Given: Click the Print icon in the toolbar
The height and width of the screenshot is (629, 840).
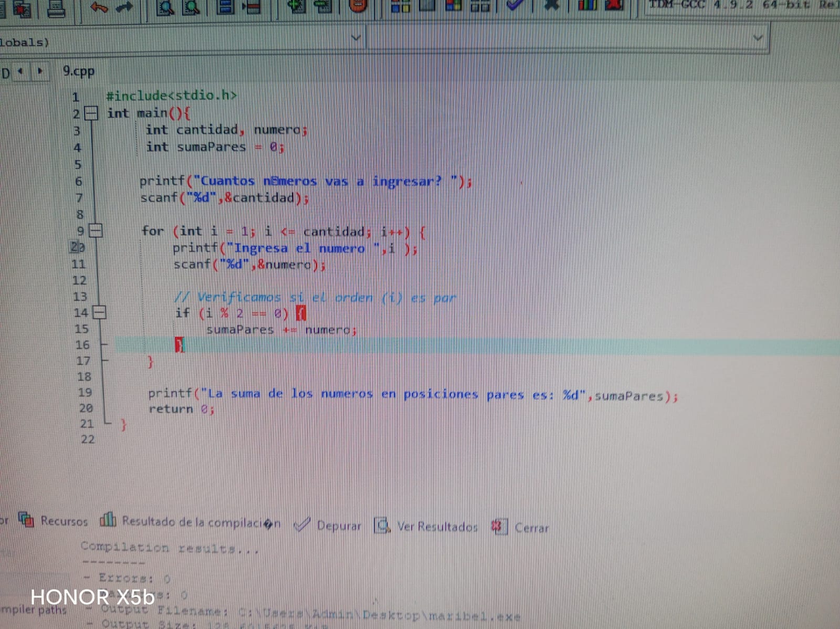Looking at the screenshot, I should (x=56, y=7).
